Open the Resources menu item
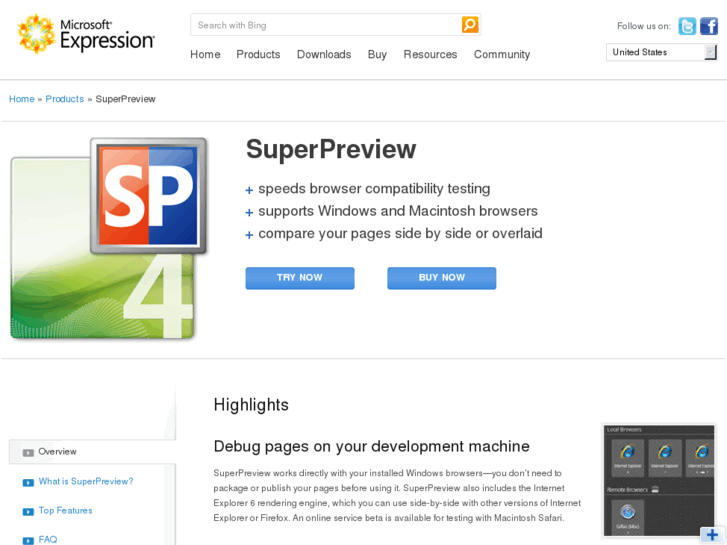 (x=430, y=54)
